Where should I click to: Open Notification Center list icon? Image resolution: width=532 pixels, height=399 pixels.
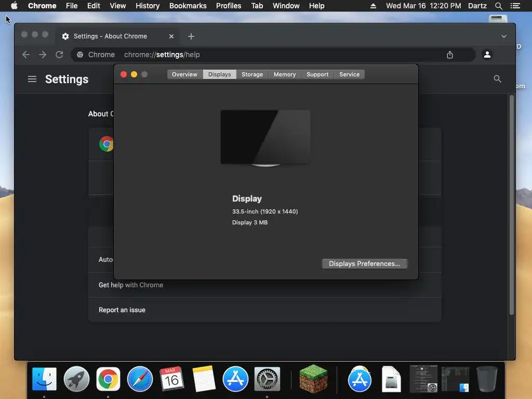[x=515, y=6]
